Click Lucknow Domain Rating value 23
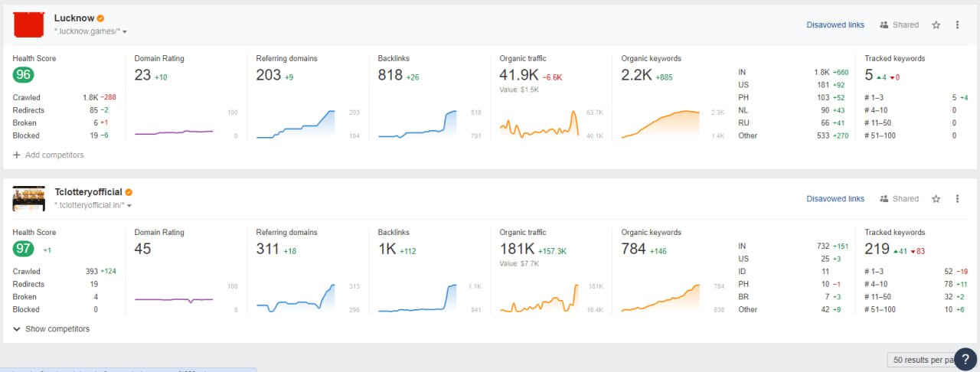980x372 pixels. 142,75
